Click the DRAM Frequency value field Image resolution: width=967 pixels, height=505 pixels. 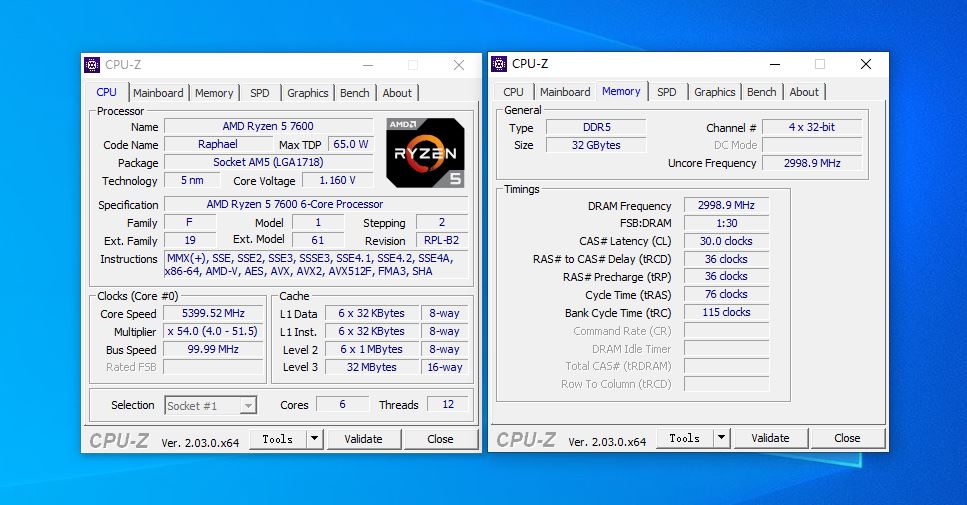tap(726, 205)
